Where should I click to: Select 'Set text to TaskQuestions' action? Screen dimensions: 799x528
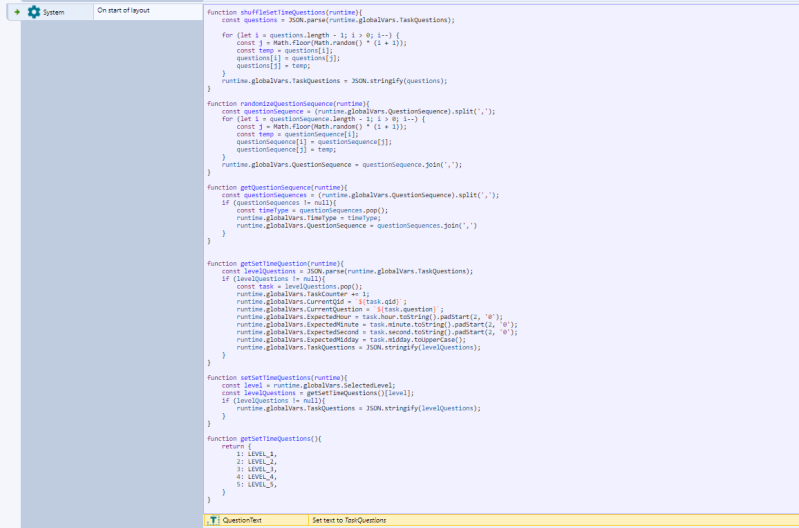(349, 520)
